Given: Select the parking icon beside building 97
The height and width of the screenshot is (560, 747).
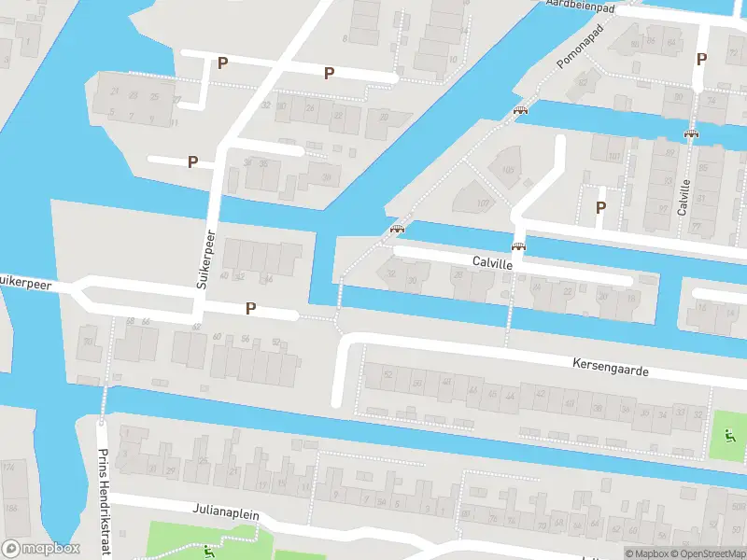Looking at the screenshot, I should point(600,207).
